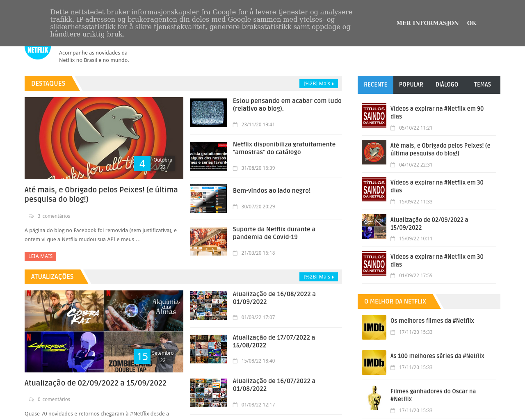Open 'Atualização de 02/09/2022 a 15/09/2022' main headline
The width and height of the screenshot is (525, 420).
coord(96,383)
